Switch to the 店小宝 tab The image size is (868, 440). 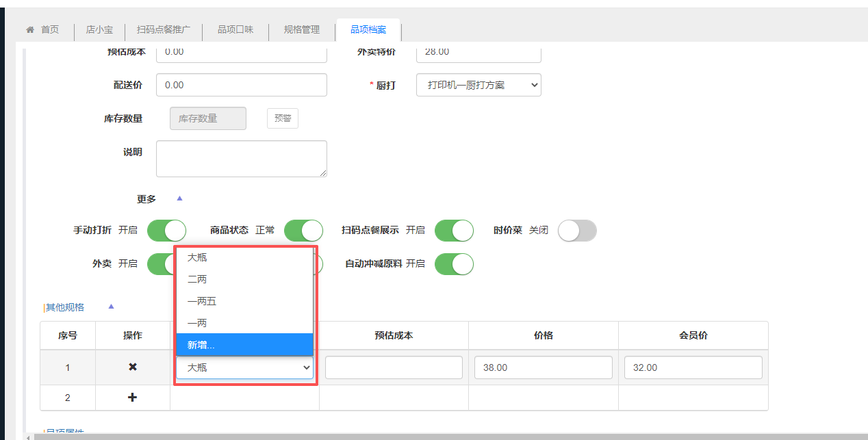(x=99, y=30)
